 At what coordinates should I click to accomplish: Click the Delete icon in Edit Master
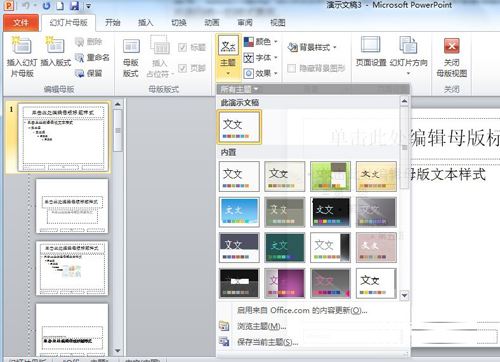79,42
